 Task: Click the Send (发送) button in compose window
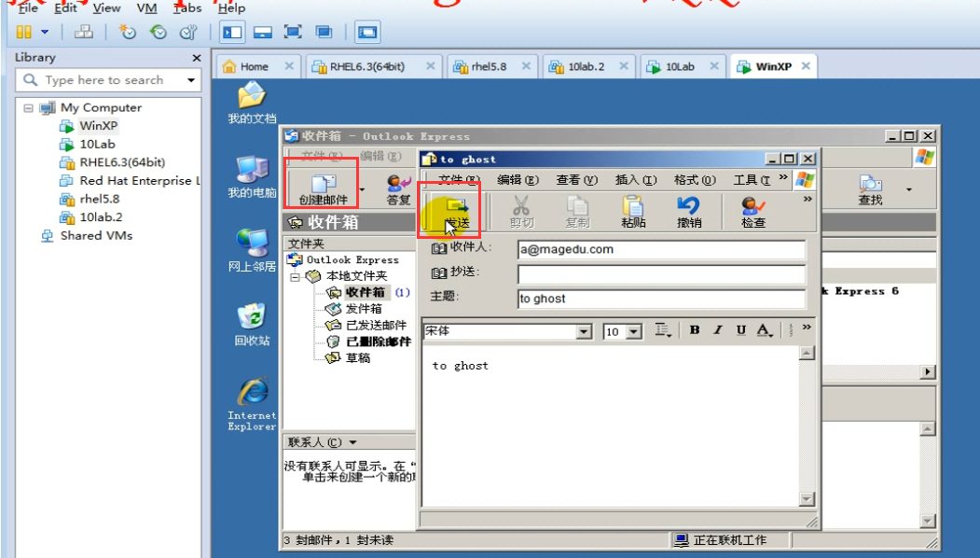pyautogui.click(x=455, y=213)
